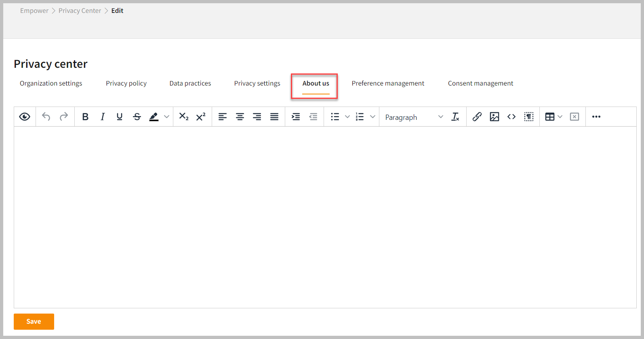
Task: Insert a hyperlink
Action: click(477, 117)
